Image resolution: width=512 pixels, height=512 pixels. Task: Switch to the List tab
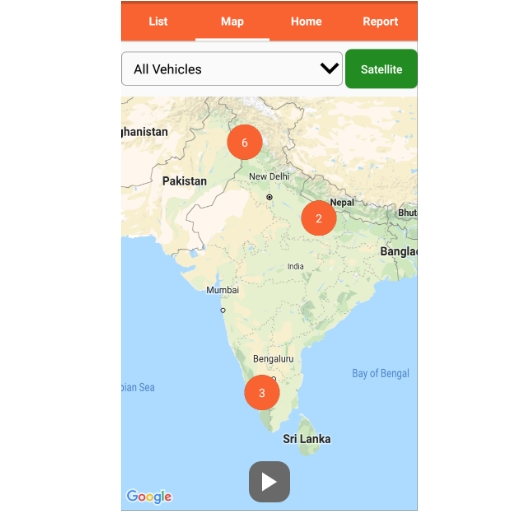(158, 22)
